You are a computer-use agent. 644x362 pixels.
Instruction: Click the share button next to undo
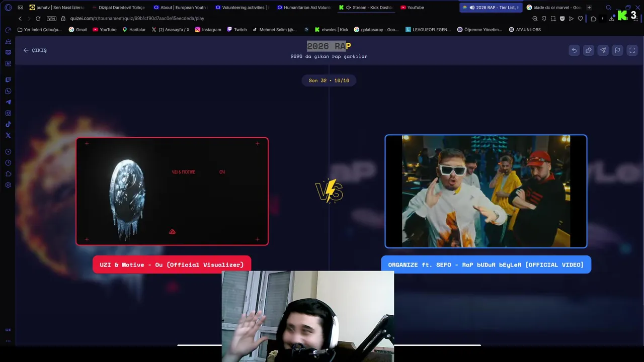tap(588, 50)
